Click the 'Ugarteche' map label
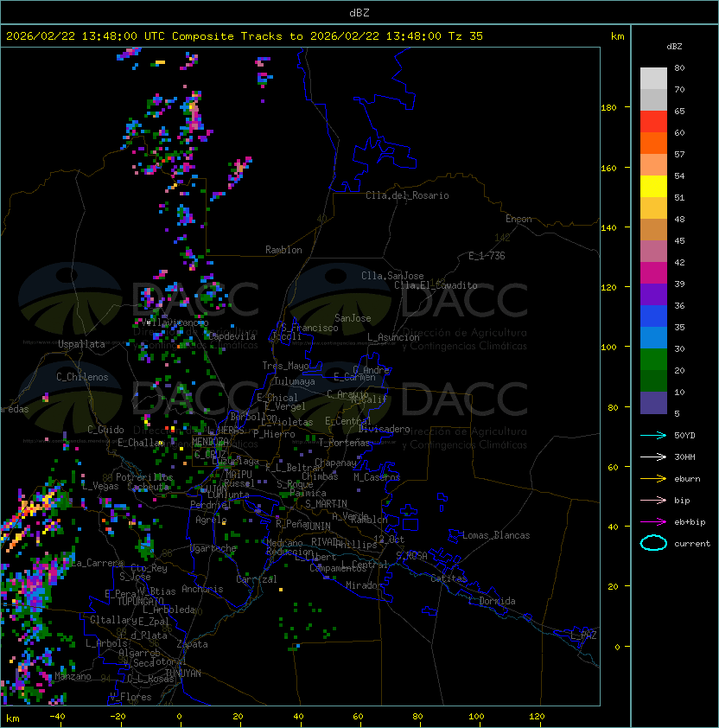The height and width of the screenshot is (728, 719). point(213,548)
